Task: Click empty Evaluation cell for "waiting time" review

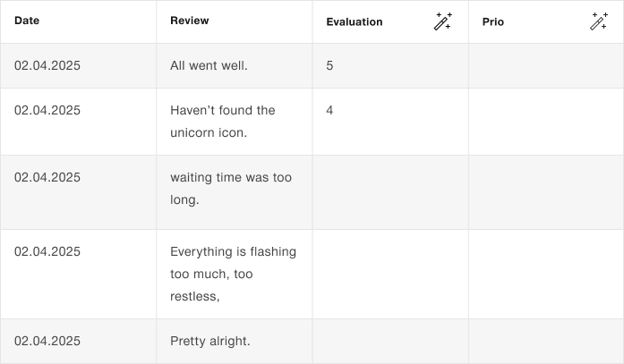Action: click(389, 191)
